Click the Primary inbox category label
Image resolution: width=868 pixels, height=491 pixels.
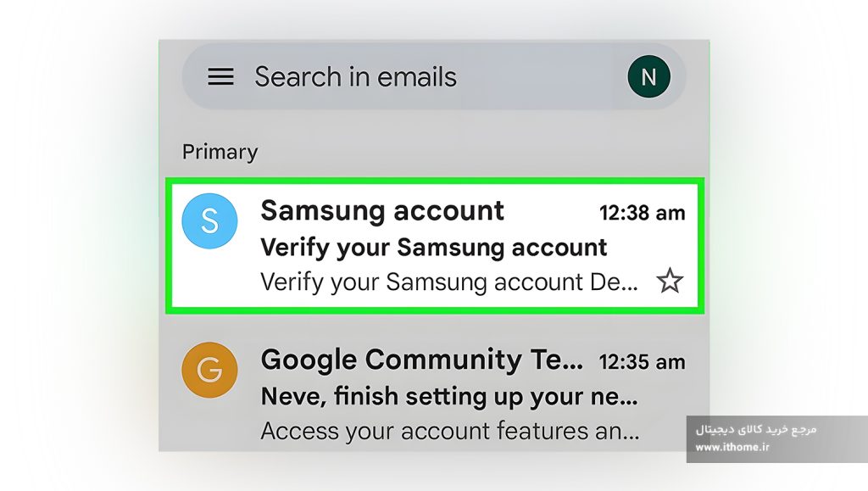click(x=220, y=152)
